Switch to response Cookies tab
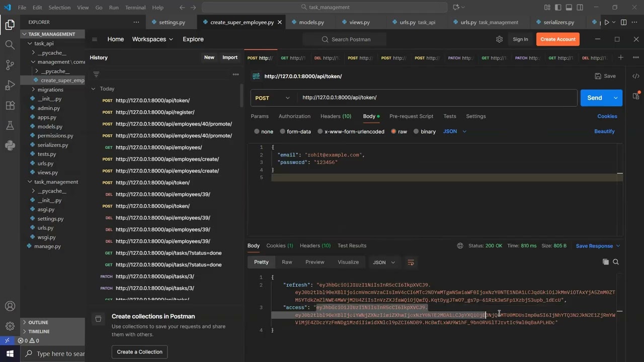The height and width of the screenshot is (362, 644). point(279,246)
